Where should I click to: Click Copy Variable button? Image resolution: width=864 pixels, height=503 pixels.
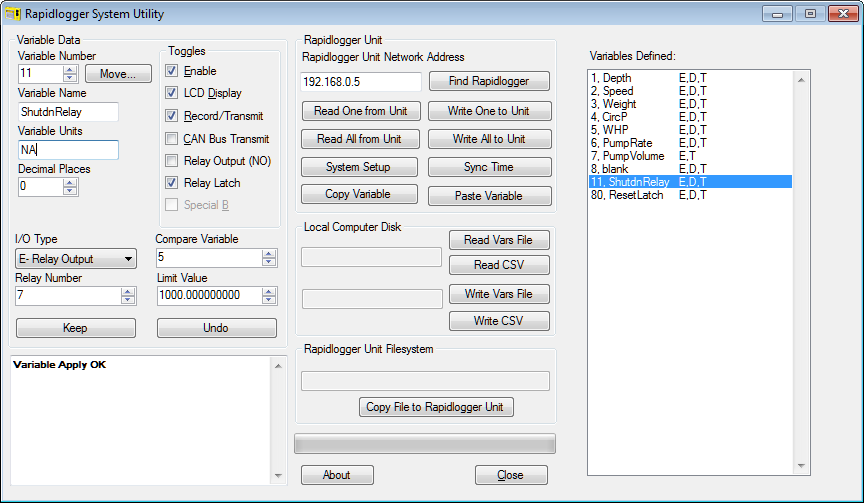point(359,194)
